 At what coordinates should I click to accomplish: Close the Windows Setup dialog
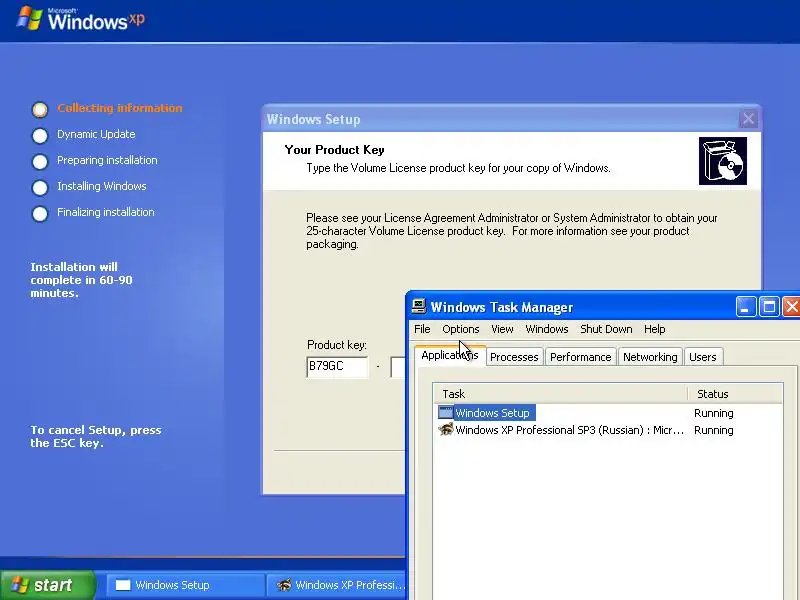(748, 119)
